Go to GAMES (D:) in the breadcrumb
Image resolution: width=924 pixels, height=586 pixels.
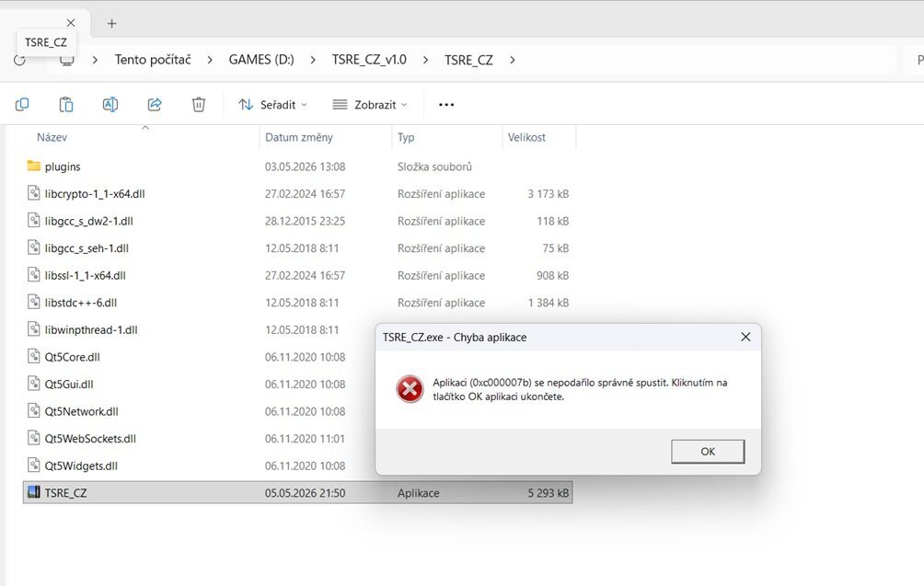[261, 60]
